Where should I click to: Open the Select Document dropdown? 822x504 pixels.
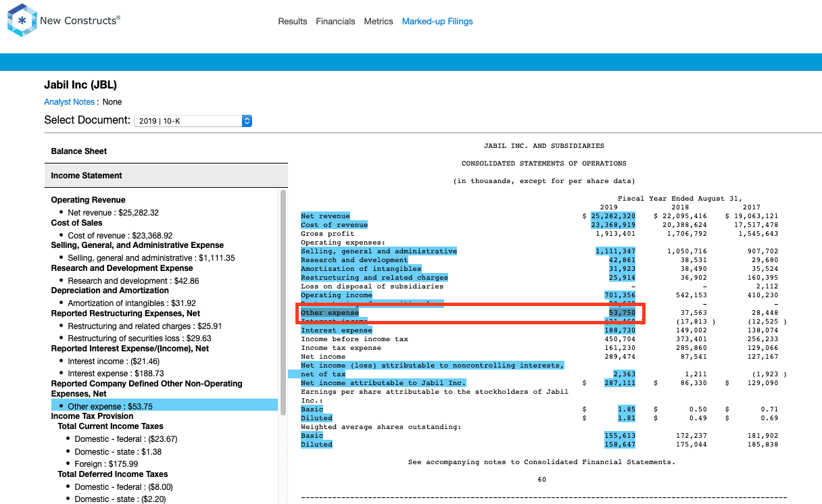point(193,121)
